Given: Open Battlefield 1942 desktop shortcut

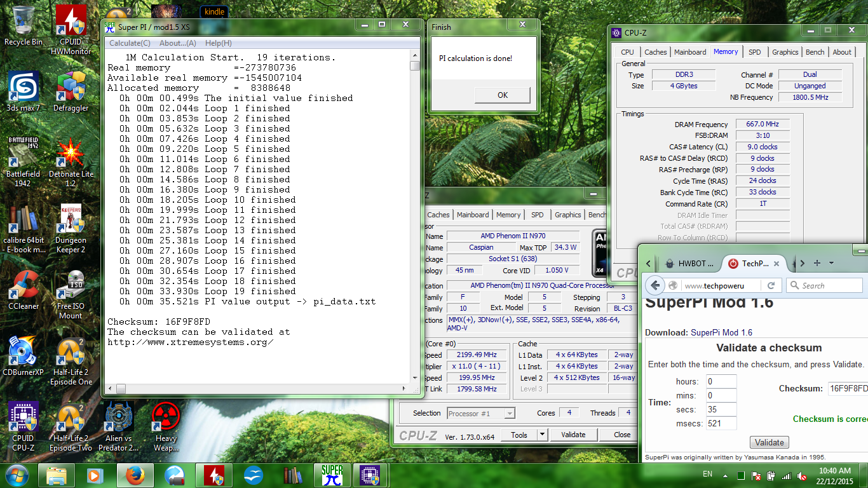Looking at the screenshot, I should pos(24,161).
